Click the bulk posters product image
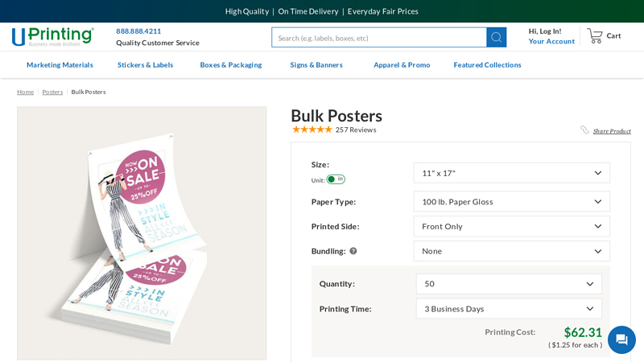 tap(142, 233)
